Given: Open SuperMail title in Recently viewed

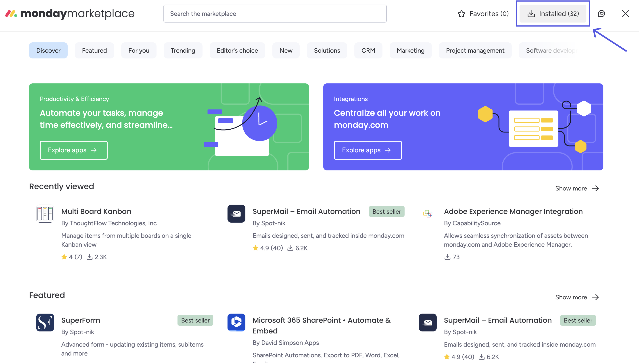Looking at the screenshot, I should 306,211.
